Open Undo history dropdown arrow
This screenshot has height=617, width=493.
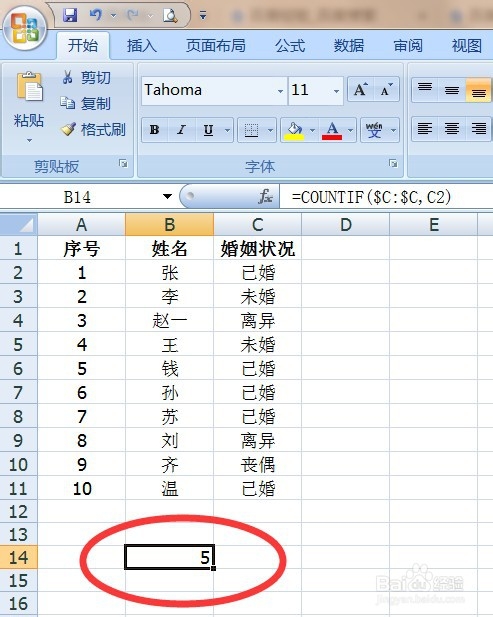[x=113, y=16]
